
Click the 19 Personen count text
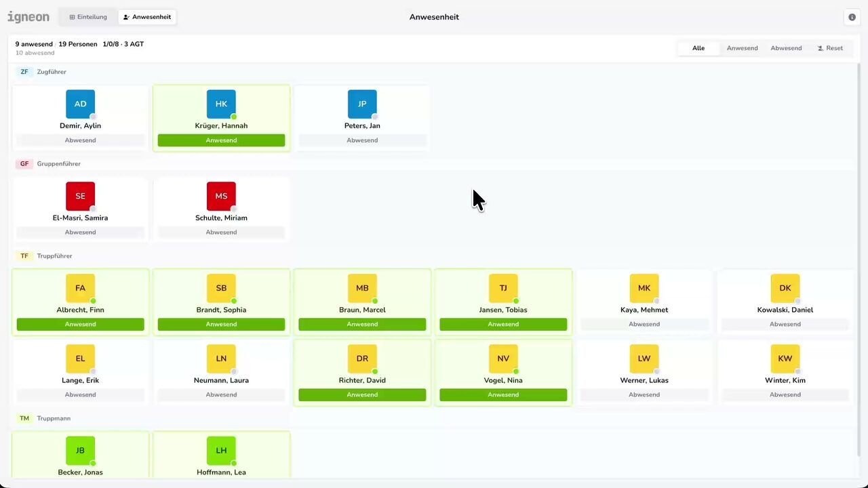pyautogui.click(x=78, y=44)
